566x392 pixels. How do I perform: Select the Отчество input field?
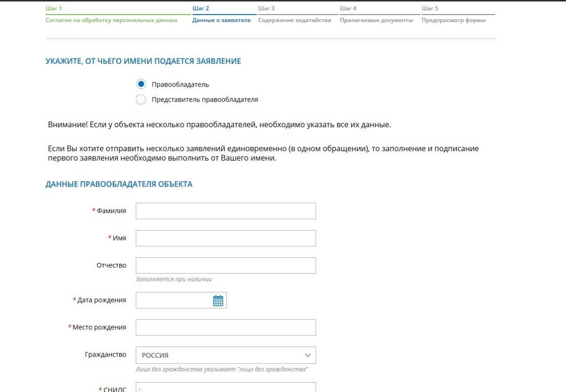(x=225, y=266)
